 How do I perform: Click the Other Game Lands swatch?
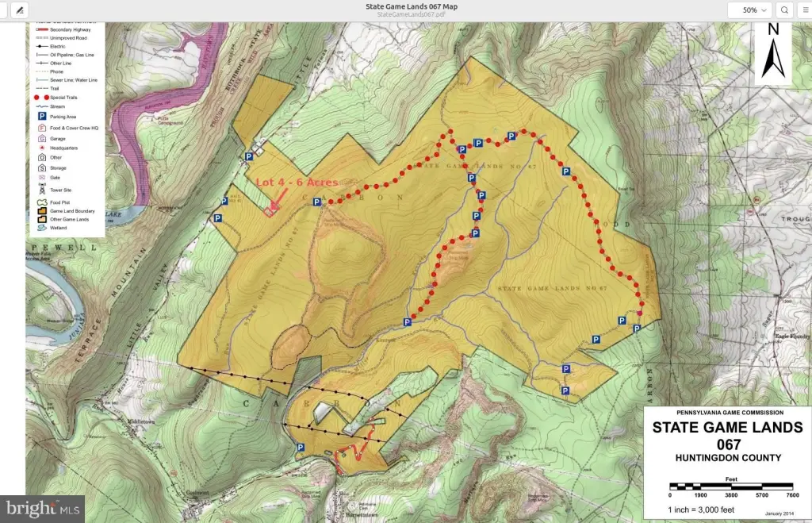pyautogui.click(x=40, y=220)
